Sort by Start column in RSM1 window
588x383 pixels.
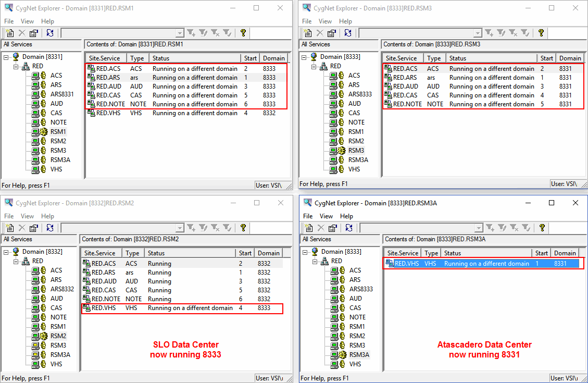click(x=250, y=58)
